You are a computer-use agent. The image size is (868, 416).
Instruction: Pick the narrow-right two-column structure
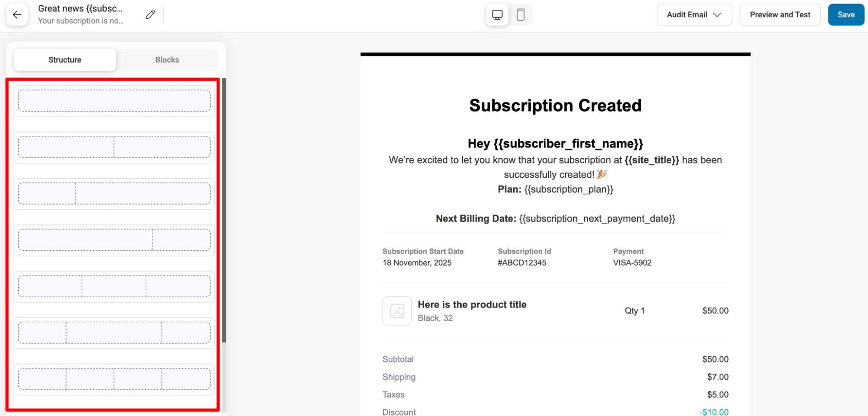[x=114, y=240]
